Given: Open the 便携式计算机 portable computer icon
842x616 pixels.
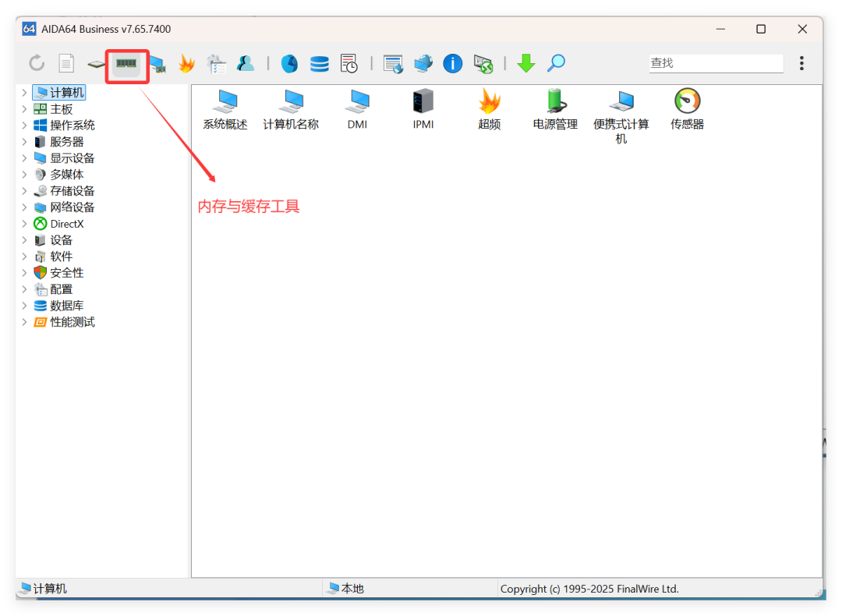Looking at the screenshot, I should [621, 116].
